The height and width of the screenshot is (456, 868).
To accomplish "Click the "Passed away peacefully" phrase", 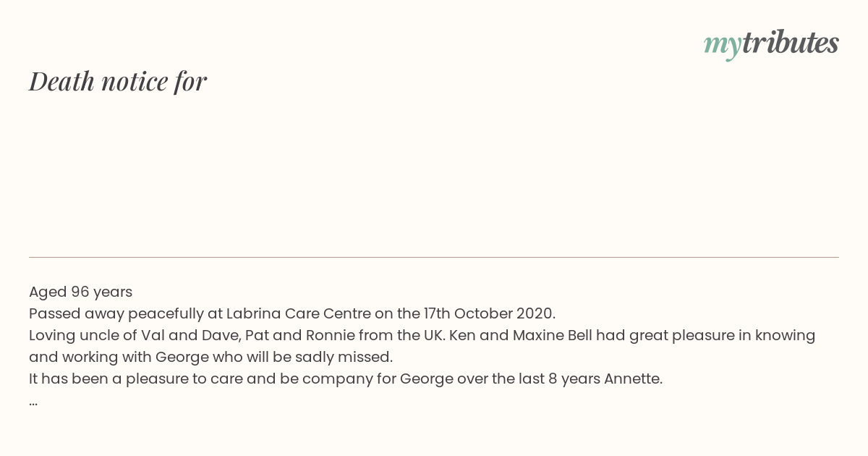I will (117, 314).
